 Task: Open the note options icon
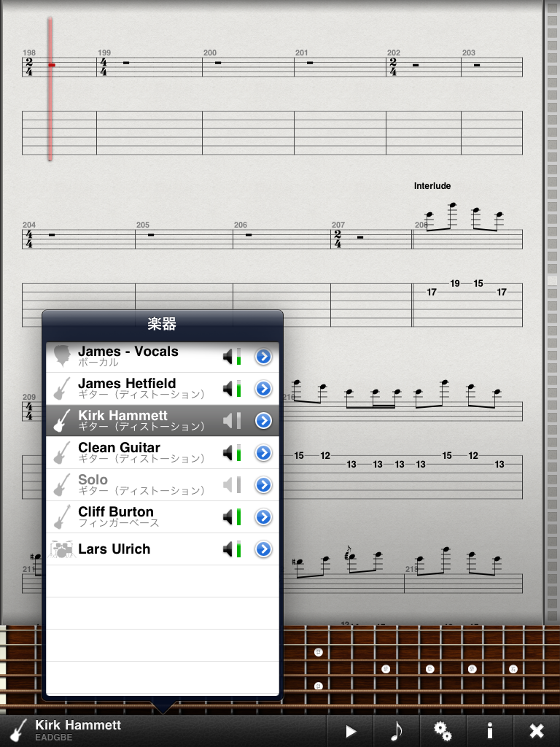click(x=396, y=731)
